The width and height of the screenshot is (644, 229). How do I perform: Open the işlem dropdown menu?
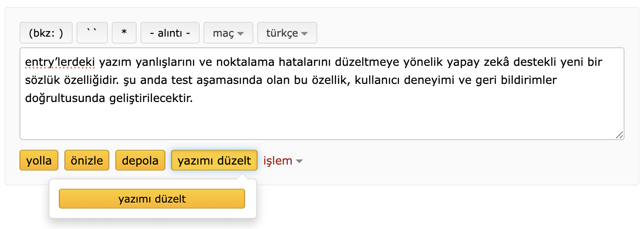click(x=283, y=161)
